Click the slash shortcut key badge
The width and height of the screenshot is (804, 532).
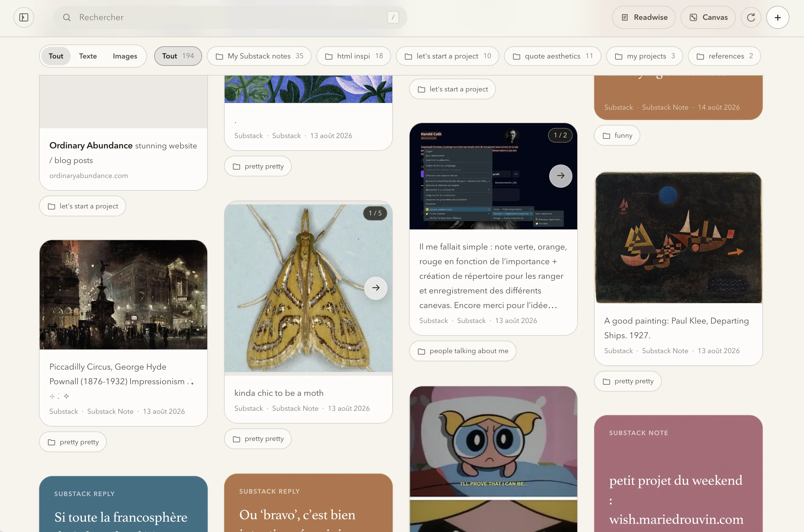393,17
